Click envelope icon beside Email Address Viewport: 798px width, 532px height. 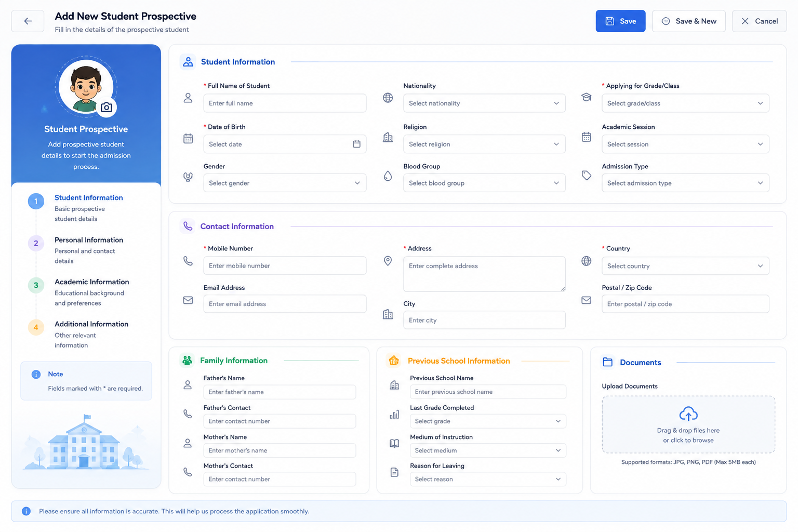(x=188, y=300)
